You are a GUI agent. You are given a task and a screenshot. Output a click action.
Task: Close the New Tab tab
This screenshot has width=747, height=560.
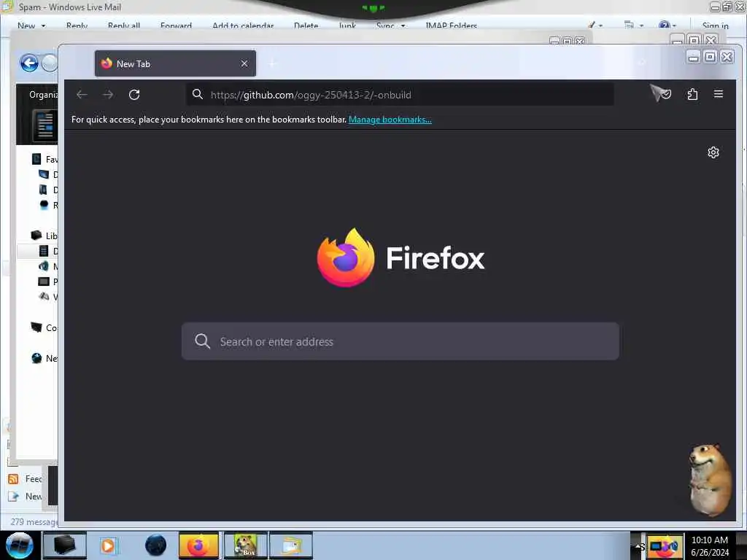click(x=244, y=63)
